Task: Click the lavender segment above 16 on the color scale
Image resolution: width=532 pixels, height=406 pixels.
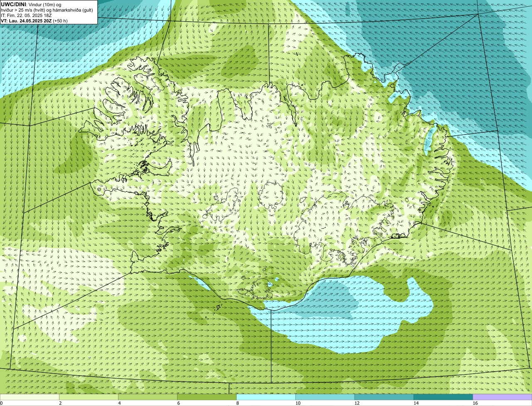Action: click(502, 397)
